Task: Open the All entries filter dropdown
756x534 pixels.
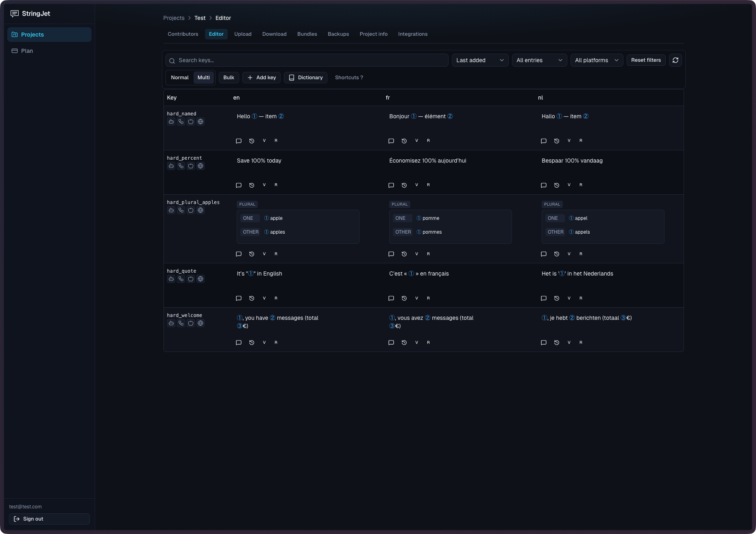Action: coord(539,60)
